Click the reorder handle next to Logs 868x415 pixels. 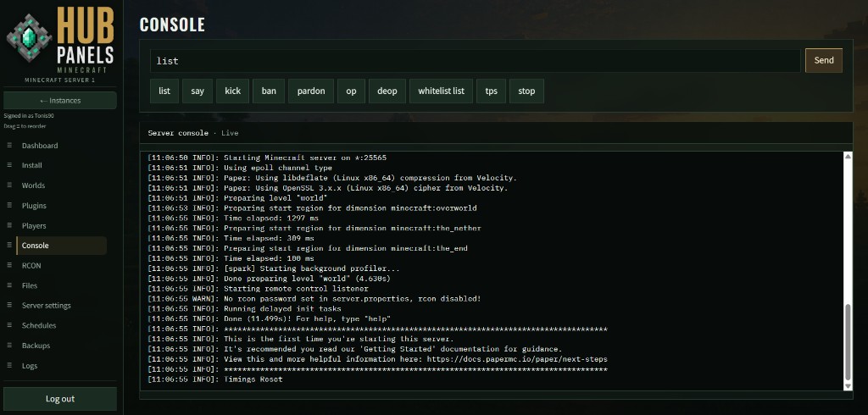[x=8, y=366]
